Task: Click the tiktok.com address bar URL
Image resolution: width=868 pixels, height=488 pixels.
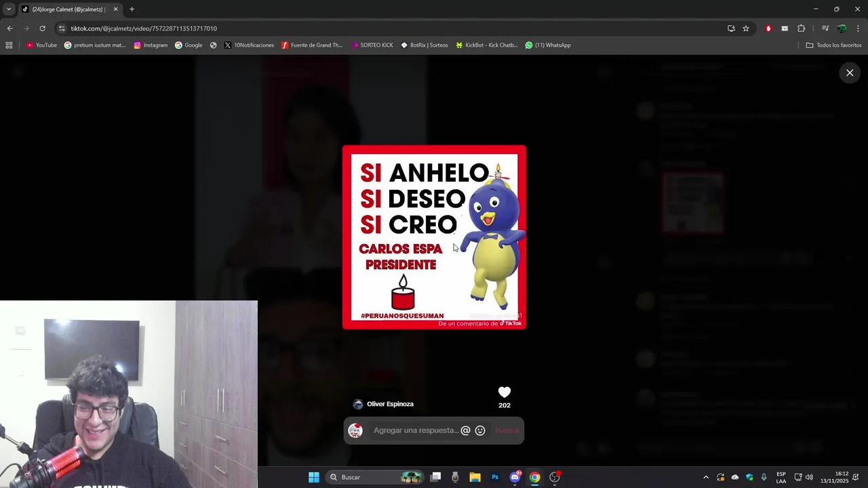Action: pos(144,28)
